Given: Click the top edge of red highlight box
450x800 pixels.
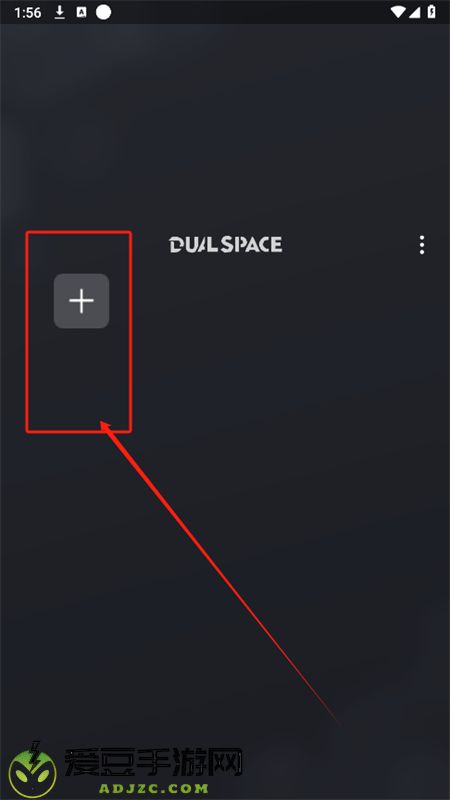Looking at the screenshot, I should pyautogui.click(x=79, y=233).
